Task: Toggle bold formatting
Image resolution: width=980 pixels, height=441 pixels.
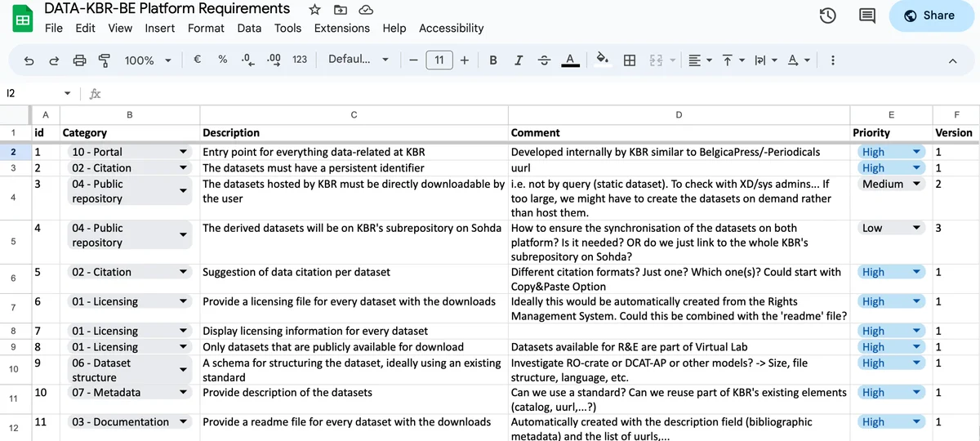Action: coord(492,60)
